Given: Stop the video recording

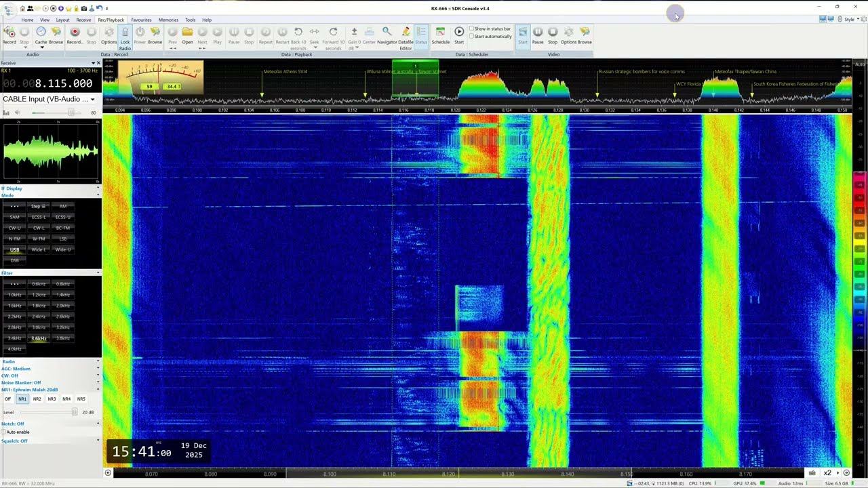Looking at the screenshot, I should click(x=553, y=35).
